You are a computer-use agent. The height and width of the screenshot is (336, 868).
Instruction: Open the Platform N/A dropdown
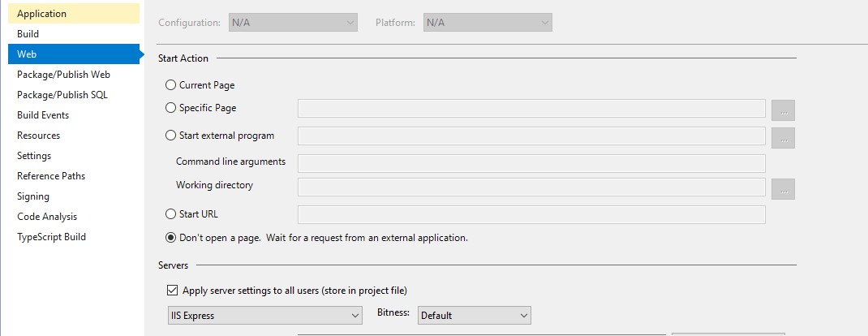click(x=488, y=23)
